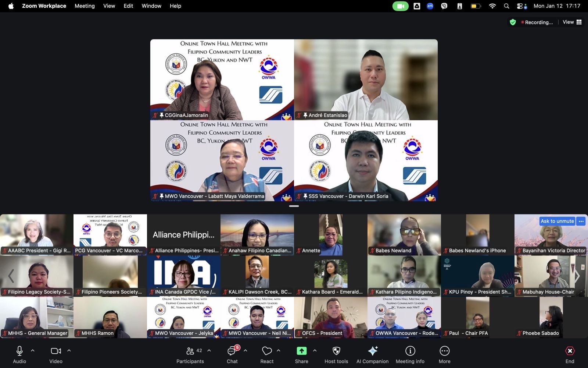The height and width of the screenshot is (368, 588).
Task: Click the green encryption shield icon
Action: (513, 22)
